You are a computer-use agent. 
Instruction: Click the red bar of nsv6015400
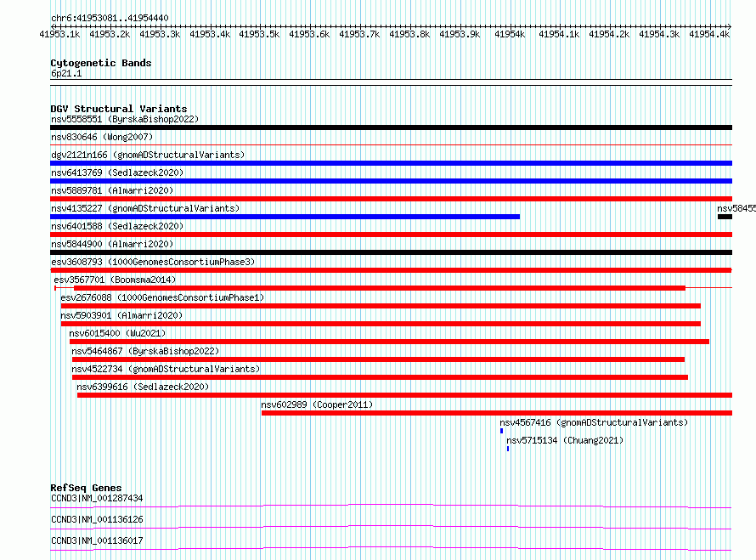389,342
